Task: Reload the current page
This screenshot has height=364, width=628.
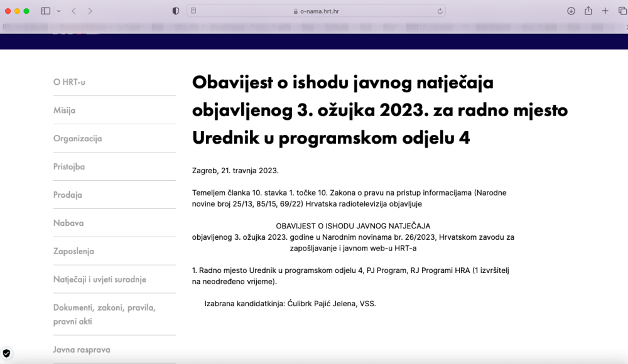Action: coord(440,11)
